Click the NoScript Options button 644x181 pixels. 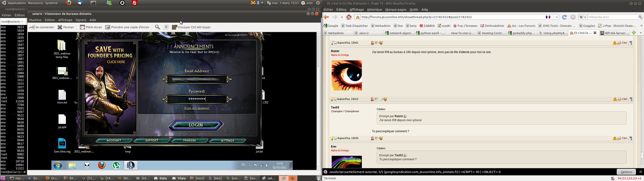(626, 172)
